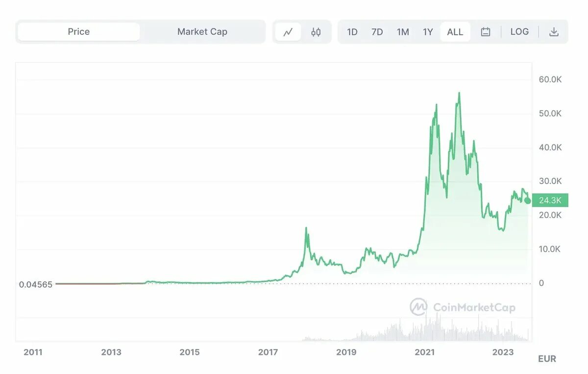Click the CoinMarketCap watermark logo

click(463, 307)
